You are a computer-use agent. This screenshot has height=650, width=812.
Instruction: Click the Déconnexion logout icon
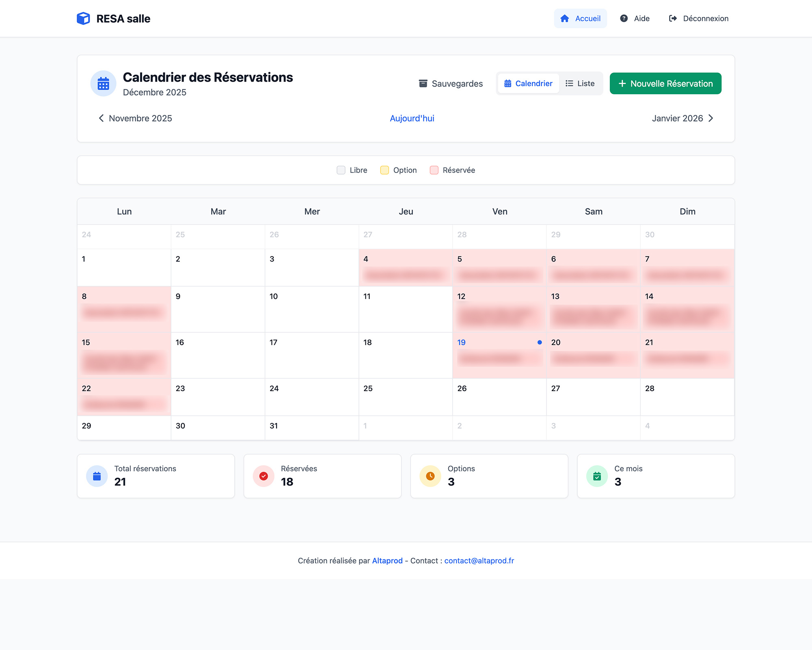pyautogui.click(x=673, y=18)
